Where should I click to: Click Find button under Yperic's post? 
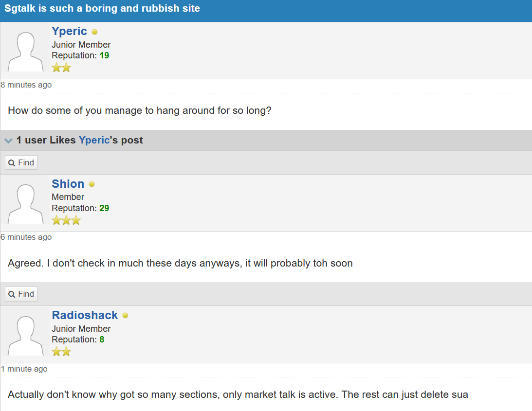21,162
